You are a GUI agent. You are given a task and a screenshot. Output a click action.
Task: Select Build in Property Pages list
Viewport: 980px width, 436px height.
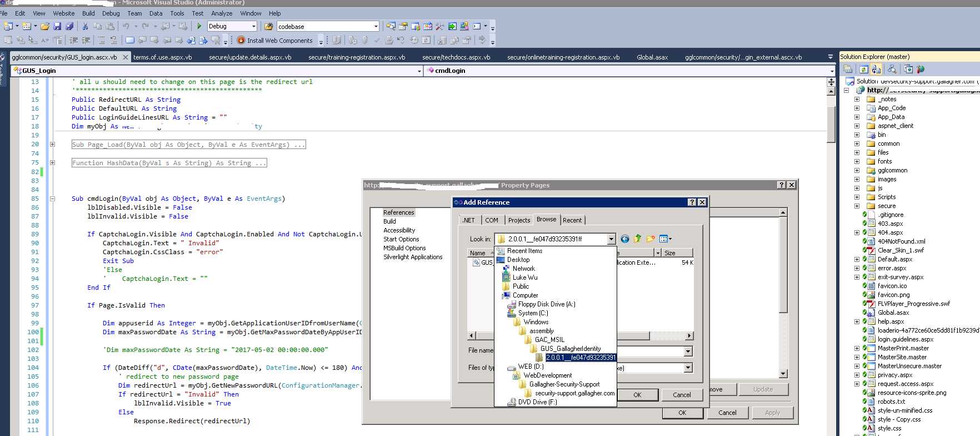(x=389, y=221)
